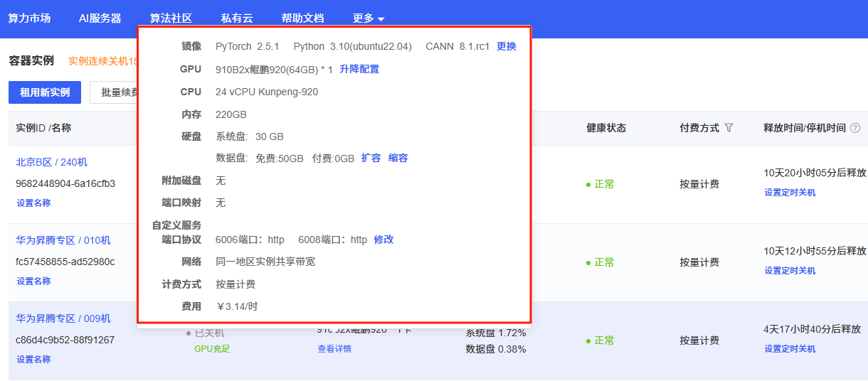The height and width of the screenshot is (381, 868).
Task: Switch to 私有云 in the navigation bar
Action: click(x=237, y=18)
